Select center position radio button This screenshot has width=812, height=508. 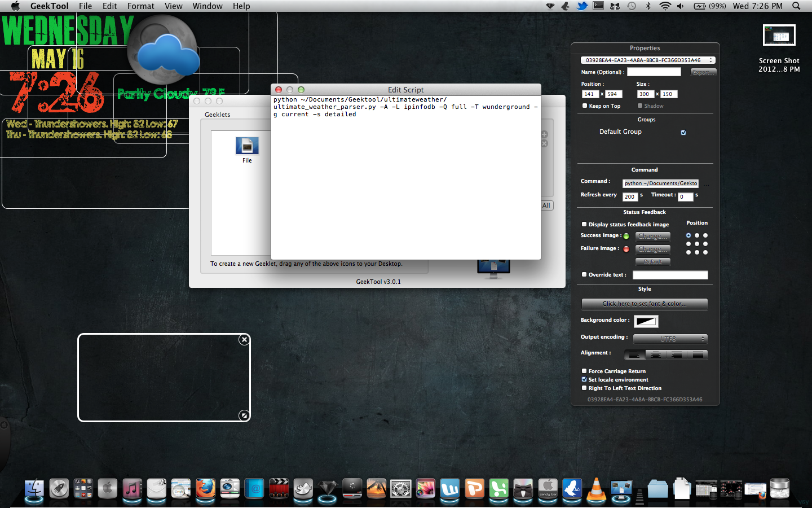[x=697, y=244]
